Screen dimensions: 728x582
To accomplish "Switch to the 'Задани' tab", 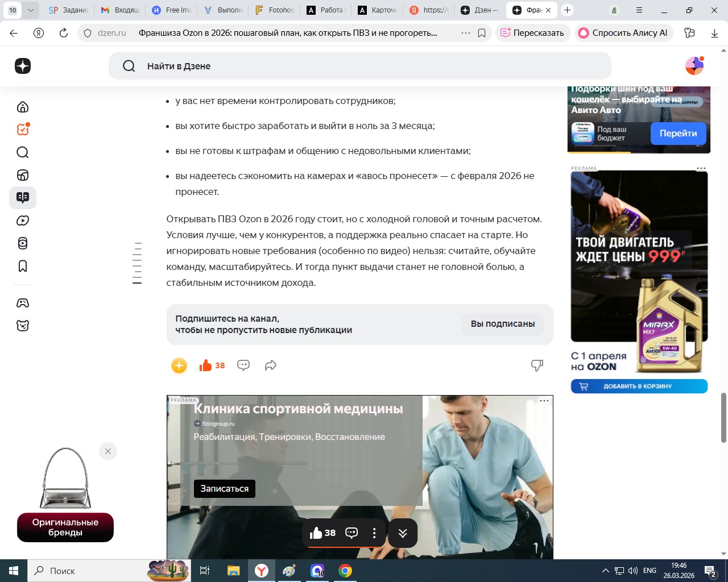I will [x=68, y=10].
